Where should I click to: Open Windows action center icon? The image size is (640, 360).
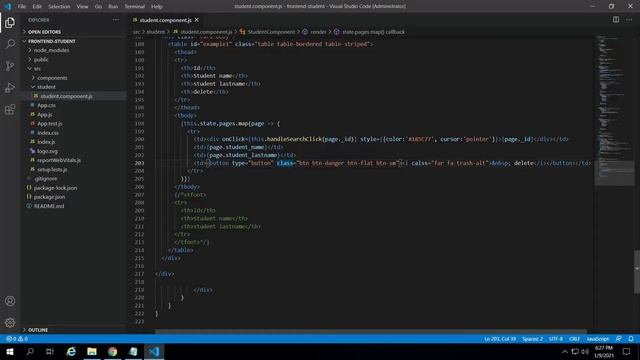click(x=627, y=351)
